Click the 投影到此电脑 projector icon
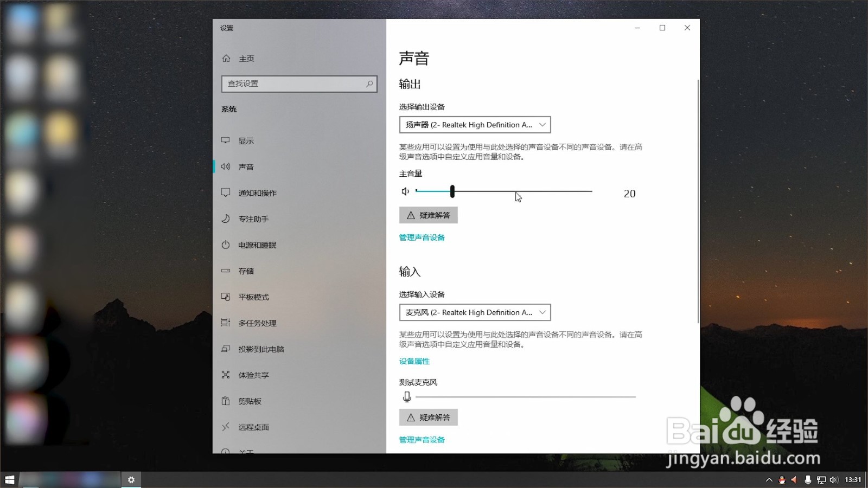Viewport: 868px width, 488px height. (x=226, y=349)
